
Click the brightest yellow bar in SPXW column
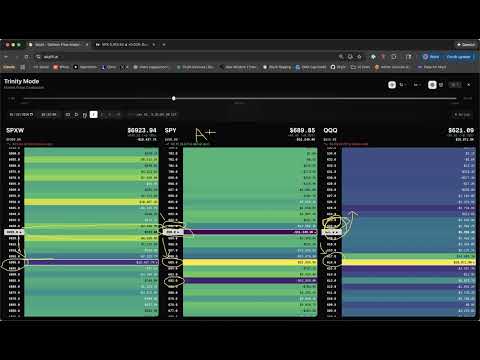[91, 202]
